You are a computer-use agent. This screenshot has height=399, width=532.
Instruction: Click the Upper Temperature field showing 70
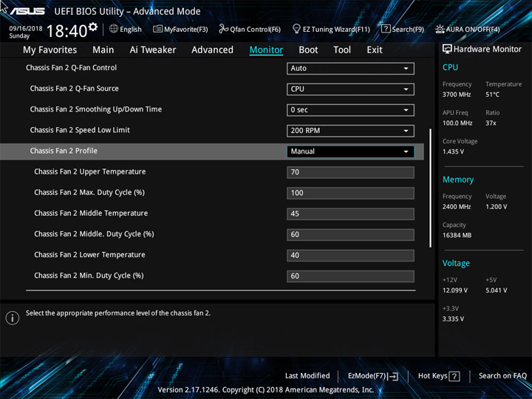(350, 172)
